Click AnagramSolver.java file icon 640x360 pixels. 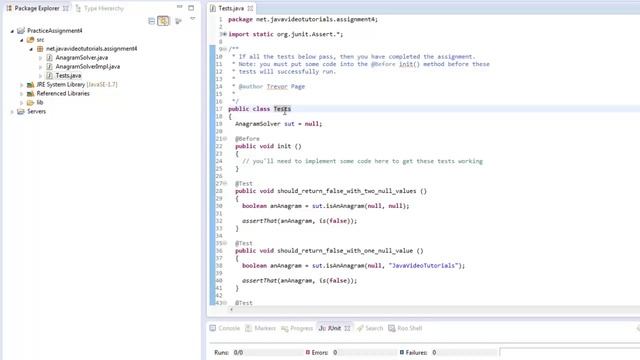pos(49,58)
